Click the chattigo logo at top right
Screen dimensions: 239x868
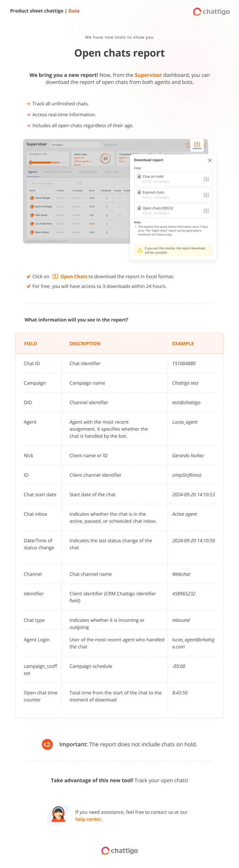[211, 12]
